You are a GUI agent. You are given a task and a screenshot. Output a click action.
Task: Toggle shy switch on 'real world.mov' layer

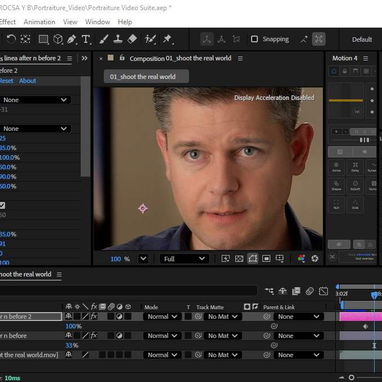coord(69,355)
